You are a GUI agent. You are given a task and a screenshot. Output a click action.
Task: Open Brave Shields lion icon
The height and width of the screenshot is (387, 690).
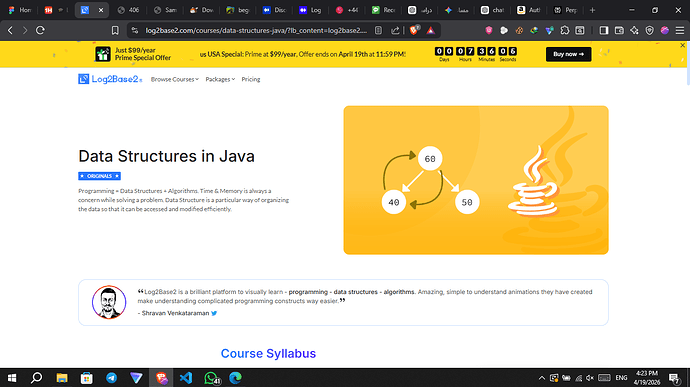(x=414, y=30)
